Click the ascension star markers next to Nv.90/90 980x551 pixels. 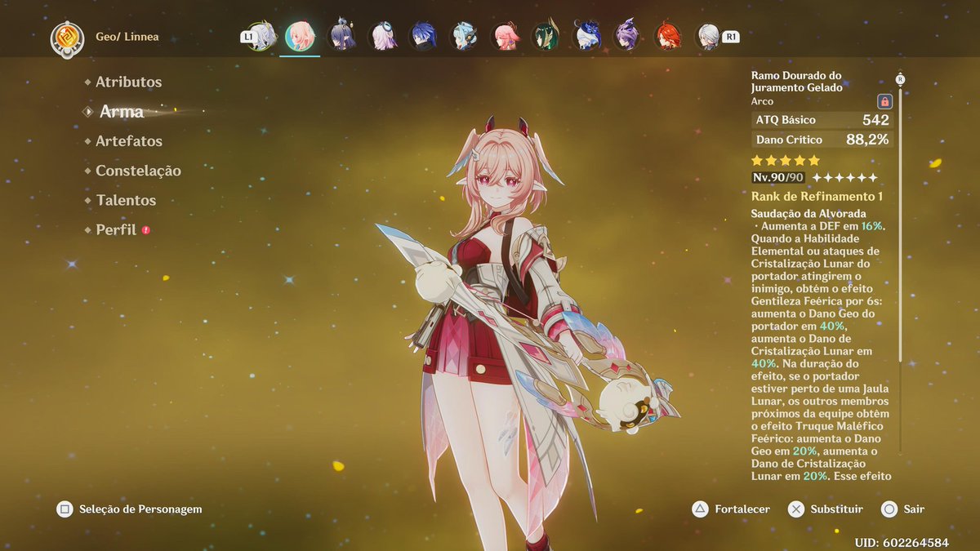point(845,177)
